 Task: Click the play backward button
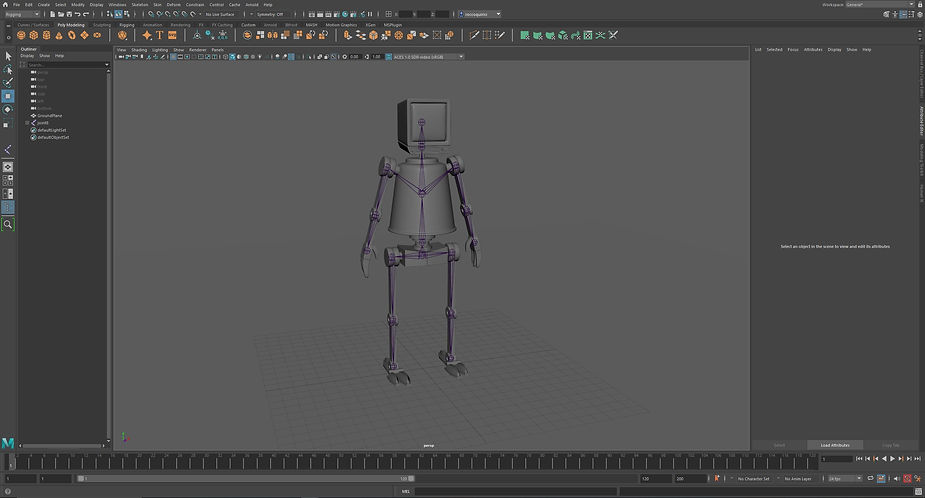(884, 458)
